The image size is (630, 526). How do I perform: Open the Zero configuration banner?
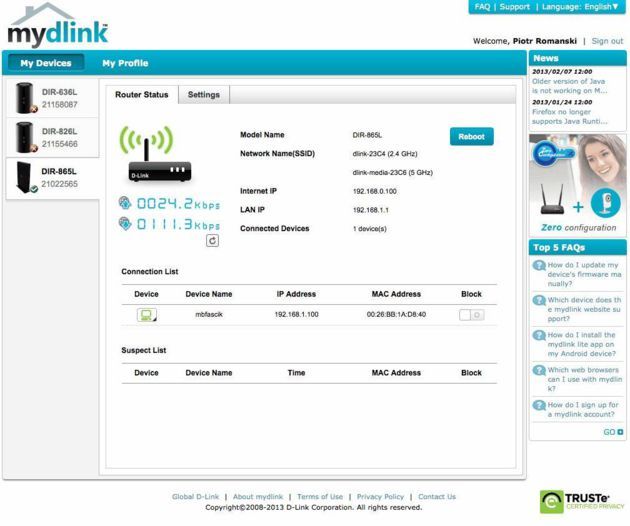[x=578, y=185]
